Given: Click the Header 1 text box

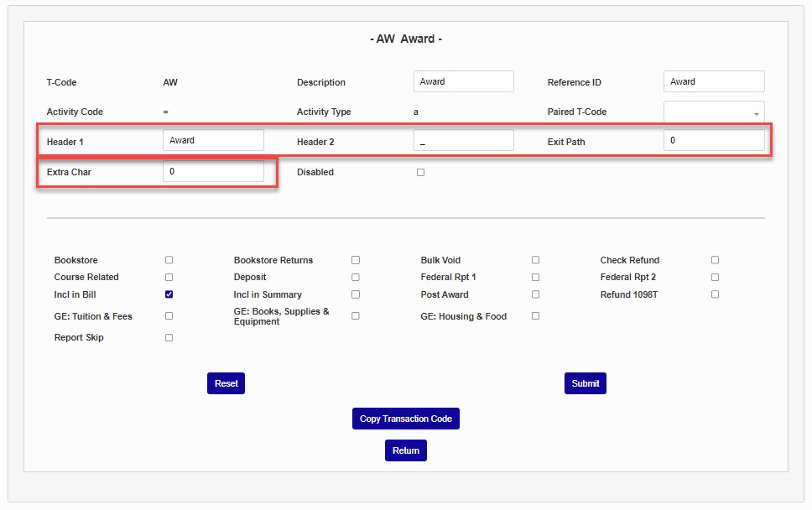Looking at the screenshot, I should (213, 141).
